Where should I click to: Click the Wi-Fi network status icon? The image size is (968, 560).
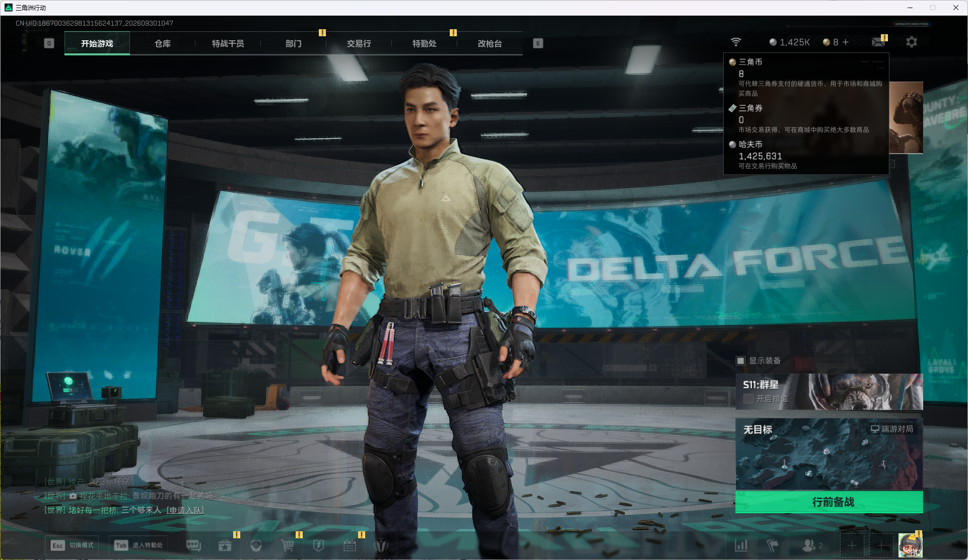click(x=736, y=42)
